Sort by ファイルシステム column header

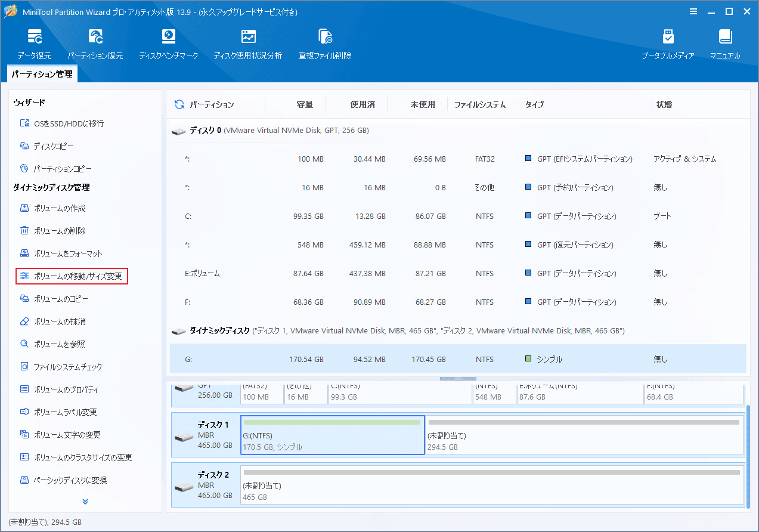tap(480, 104)
